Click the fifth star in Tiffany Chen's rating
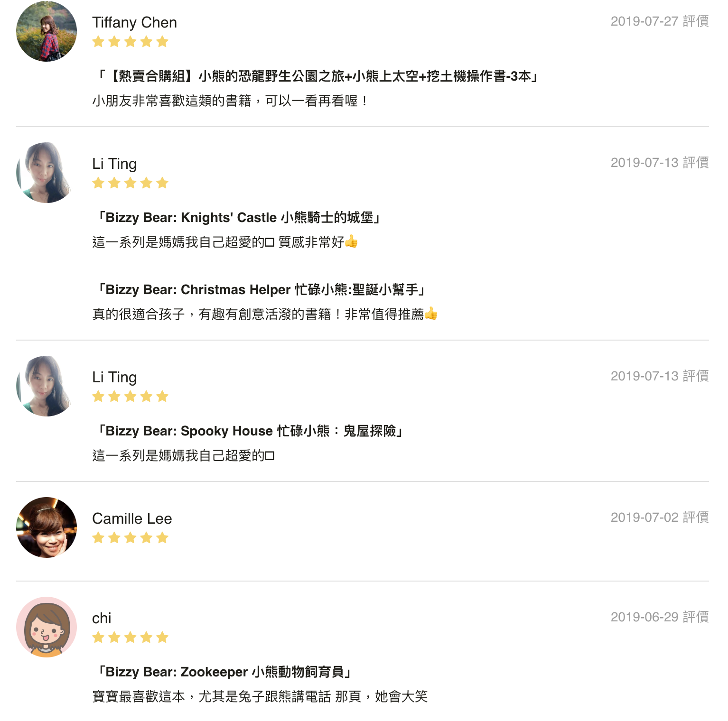 (x=162, y=42)
